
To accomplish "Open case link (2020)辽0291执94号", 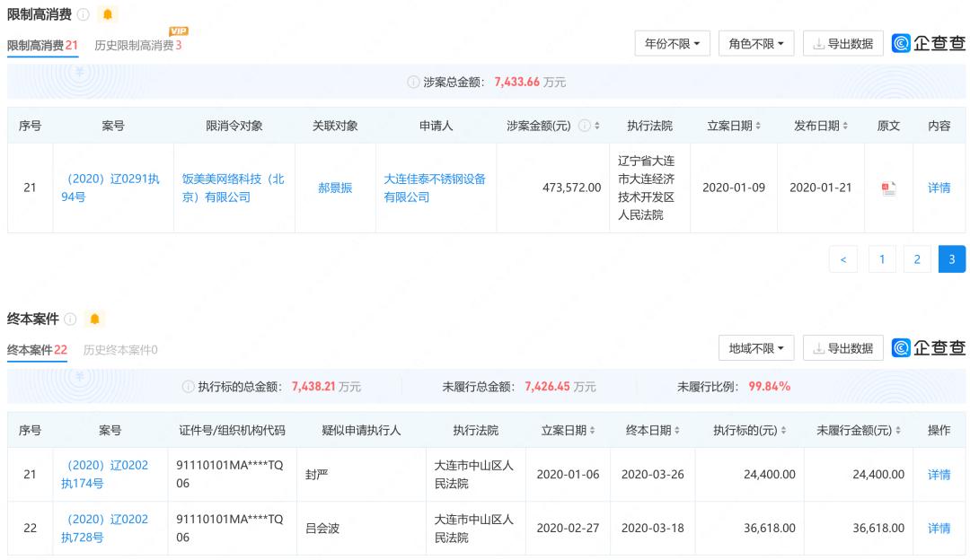I will tap(110, 188).
